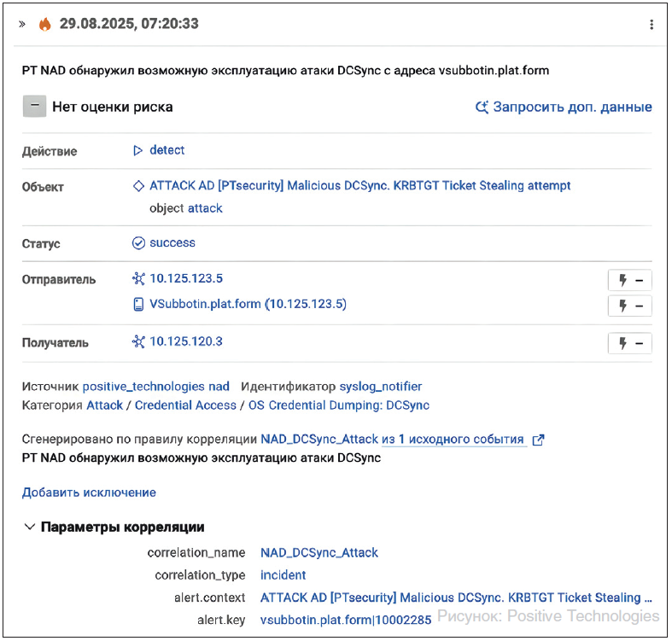Viewport: 672px width, 641px height.
Task: Click the network icon beside sender 10.125.123.5
Action: click(x=138, y=278)
